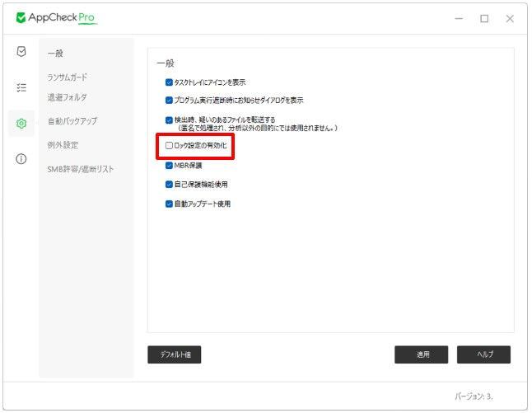The width and height of the screenshot is (532, 413).
Task: Toggle プログラム実行遮断時にお知らせダイアログを表示 checkbox
Action: (x=169, y=101)
